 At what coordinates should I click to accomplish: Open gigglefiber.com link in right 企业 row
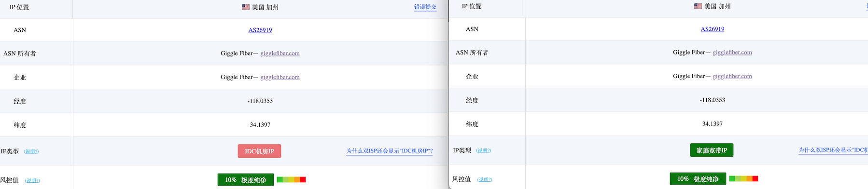[732, 76]
